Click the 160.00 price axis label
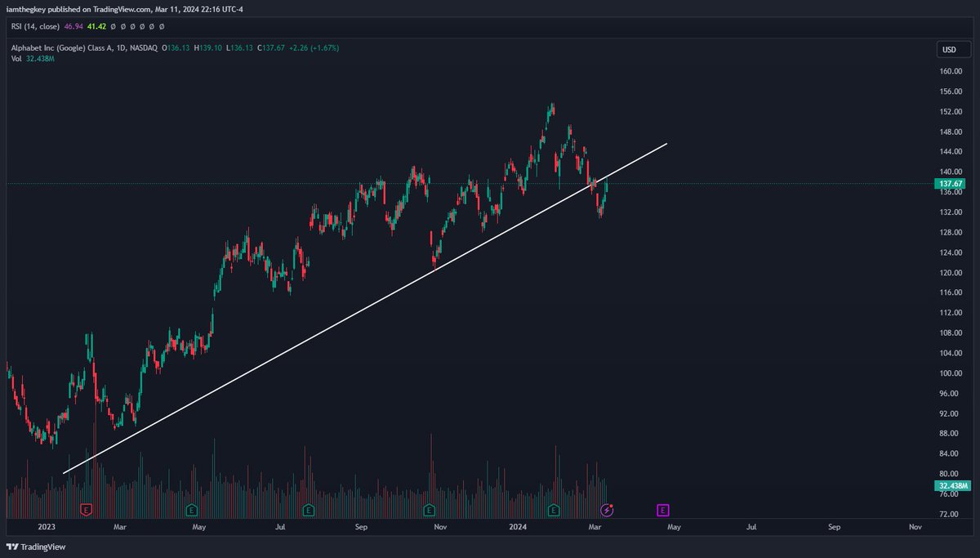This screenshot has width=980, height=558. [951, 71]
